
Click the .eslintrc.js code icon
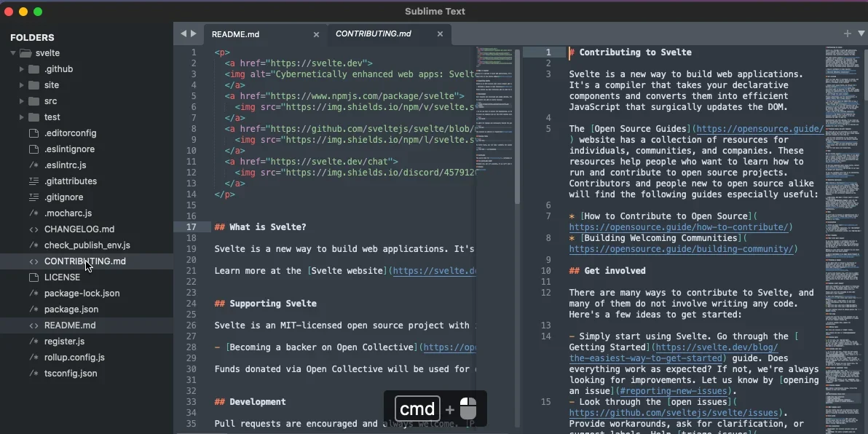coord(33,165)
